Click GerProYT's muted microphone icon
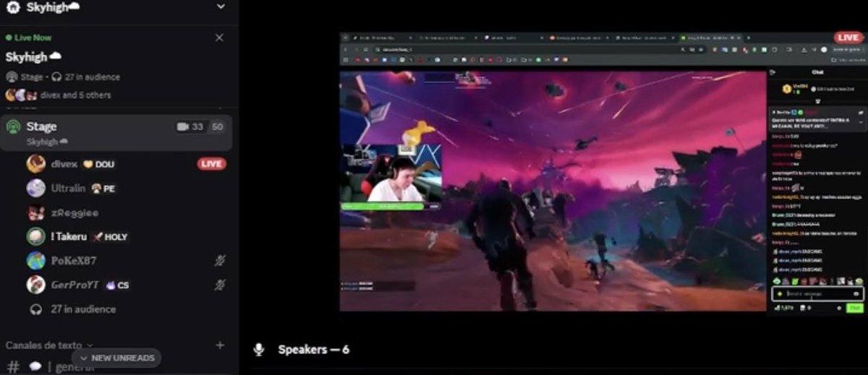This screenshot has height=375, width=868. pos(220,285)
